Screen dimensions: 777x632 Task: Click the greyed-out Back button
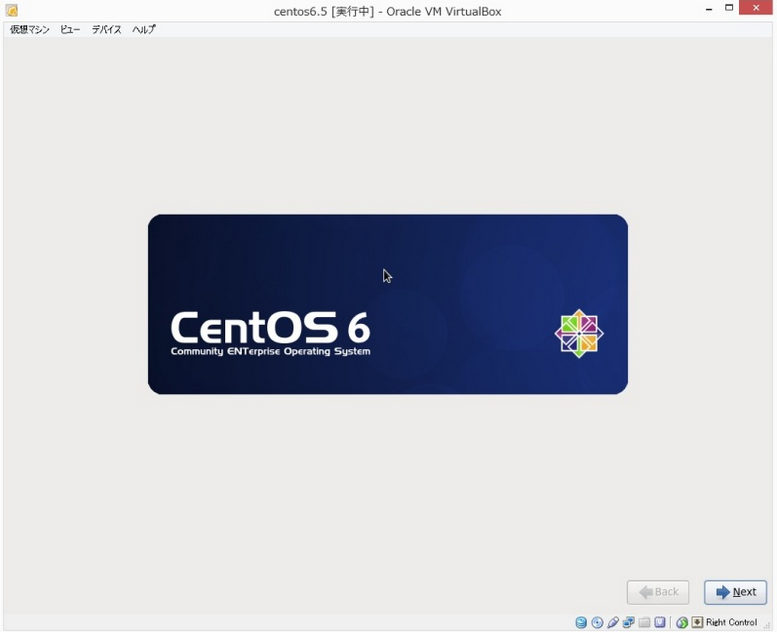click(658, 592)
